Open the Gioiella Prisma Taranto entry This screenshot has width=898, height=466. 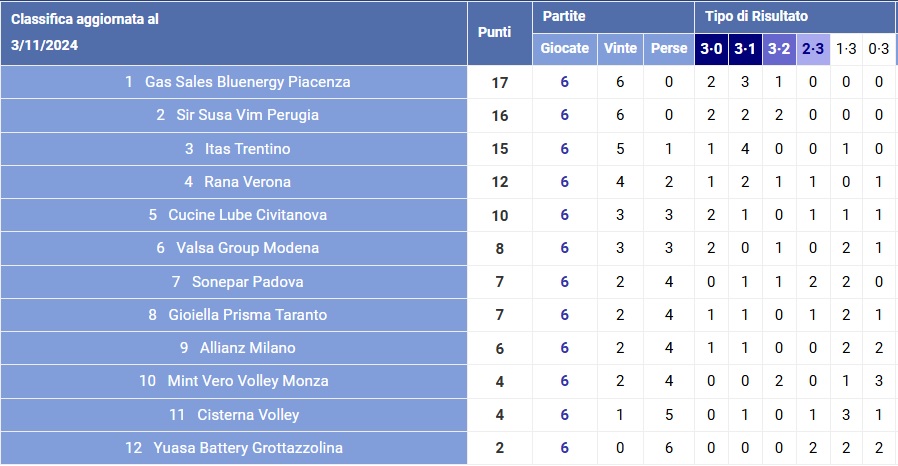tap(247, 314)
